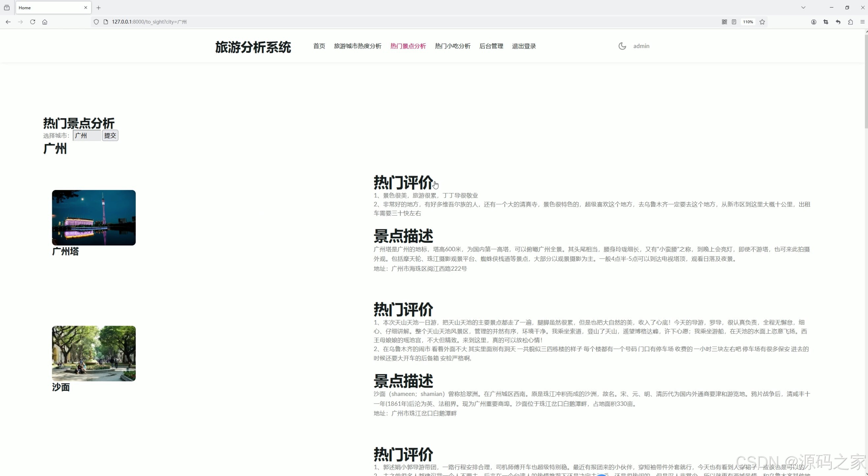Open the extensions puzzle icon
Image resolution: width=868 pixels, height=476 pixels.
(x=850, y=22)
